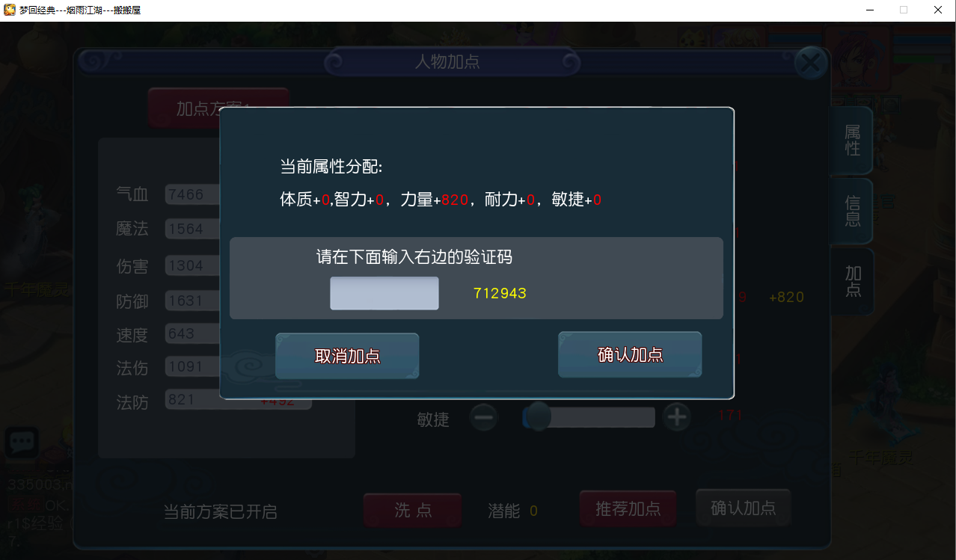
Task: Select the 加点 side tab
Action: [x=853, y=281]
